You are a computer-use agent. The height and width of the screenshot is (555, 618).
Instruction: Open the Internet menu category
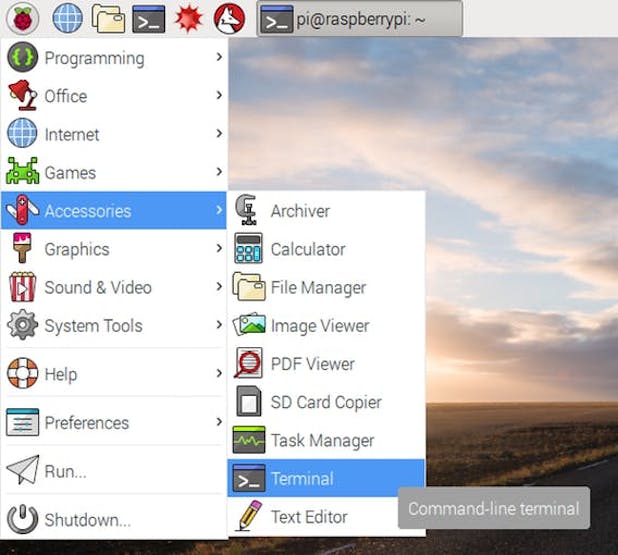114,134
